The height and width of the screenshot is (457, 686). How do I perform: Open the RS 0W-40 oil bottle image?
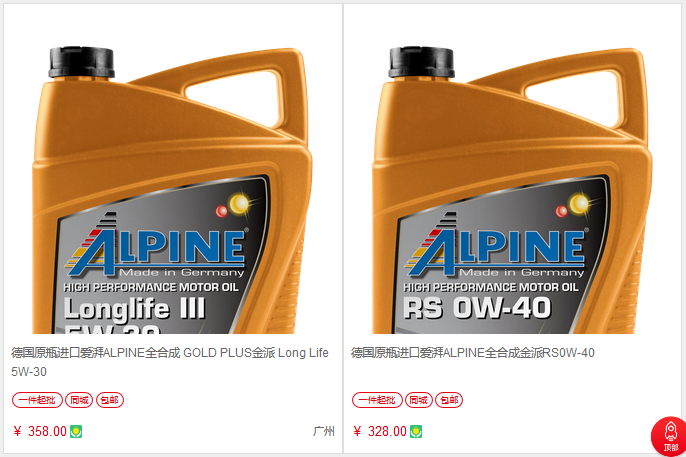[512, 190]
